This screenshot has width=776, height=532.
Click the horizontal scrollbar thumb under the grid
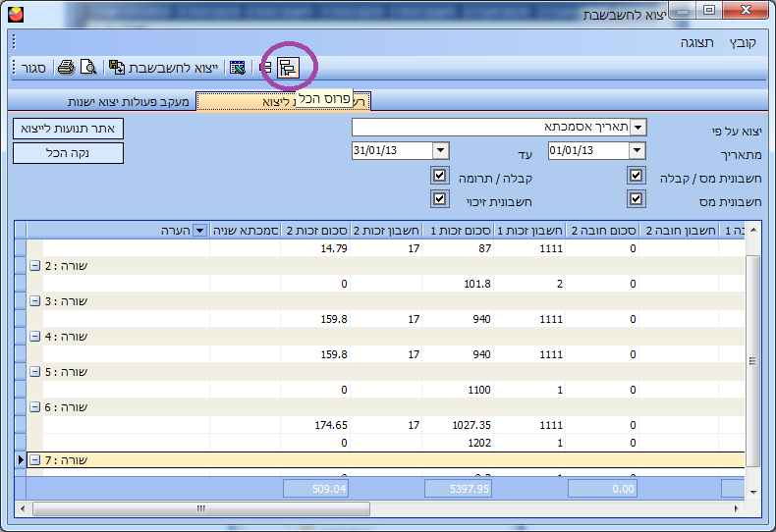[201, 509]
